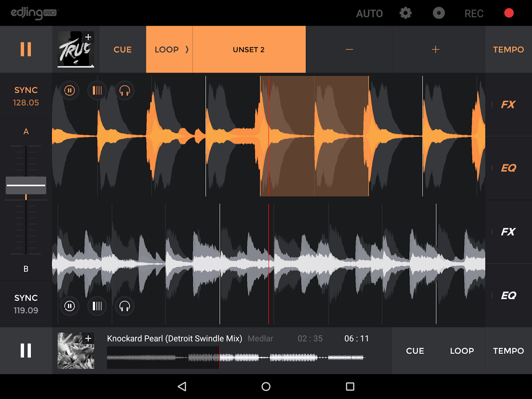This screenshot has width=532, height=399.
Task: Tap the slip pause icon on deck A
Action: [70, 90]
